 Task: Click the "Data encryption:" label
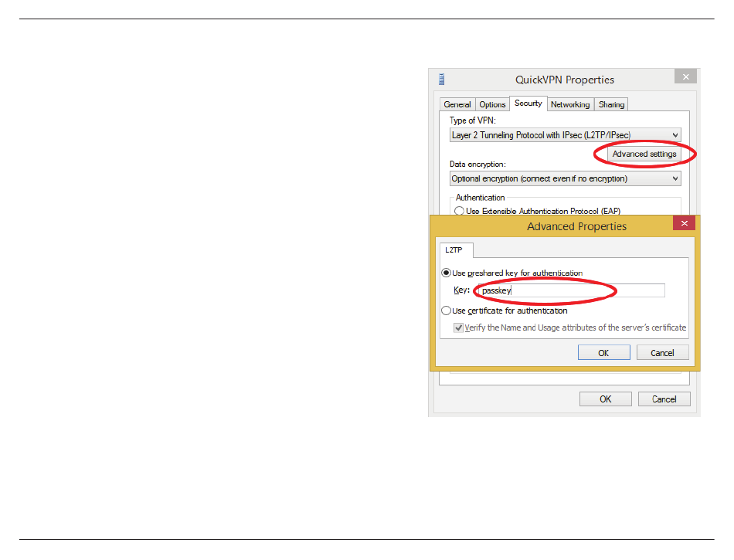[x=478, y=165]
